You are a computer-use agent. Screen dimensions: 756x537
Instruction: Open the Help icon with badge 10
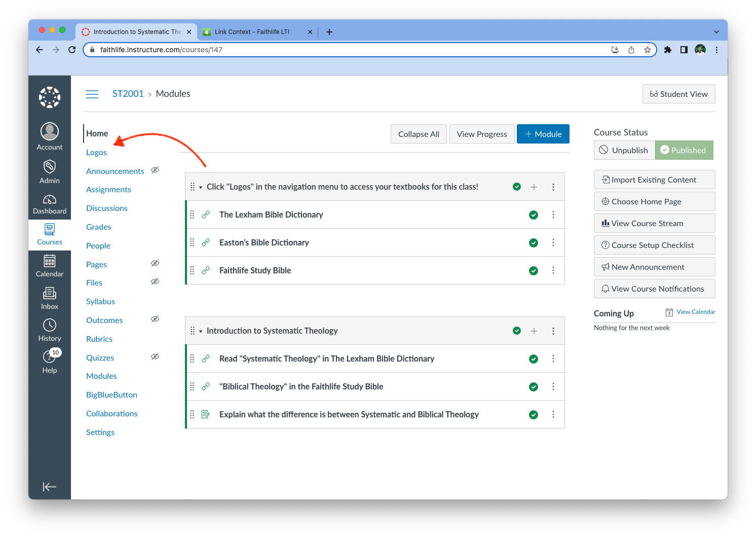(x=50, y=361)
